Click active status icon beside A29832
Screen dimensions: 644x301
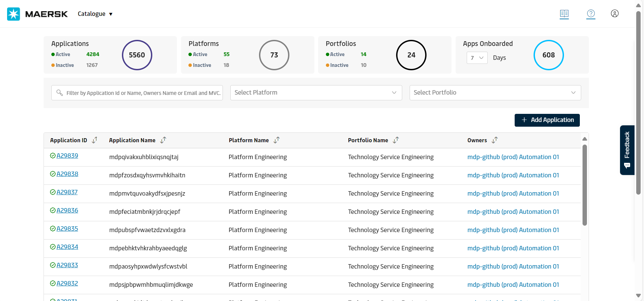(x=53, y=283)
